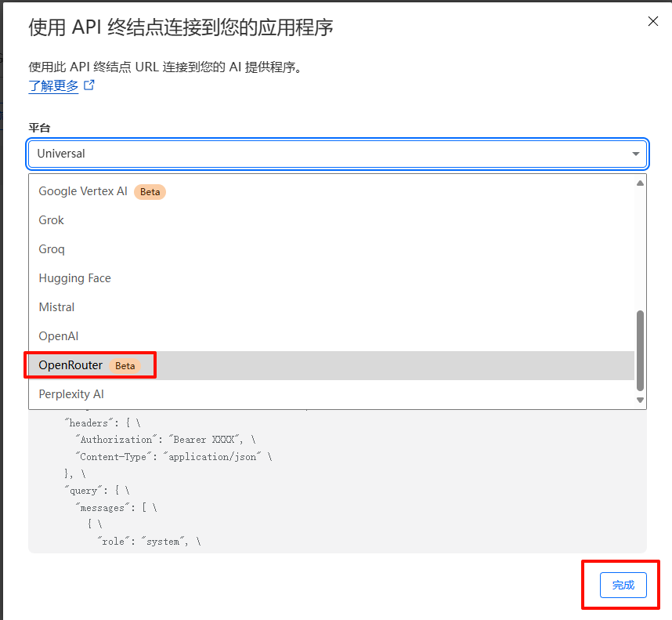Click the "headers" code line
The image size is (672, 620).
coord(103,423)
